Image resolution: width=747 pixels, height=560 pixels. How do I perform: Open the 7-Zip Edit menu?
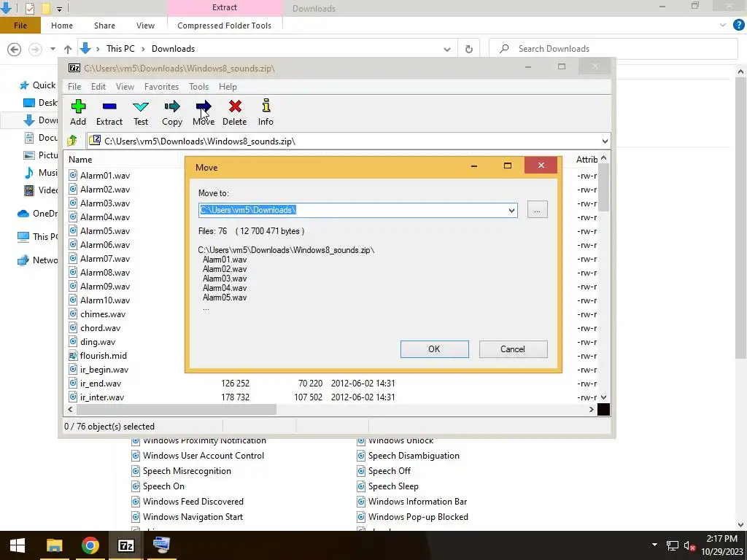pos(98,87)
